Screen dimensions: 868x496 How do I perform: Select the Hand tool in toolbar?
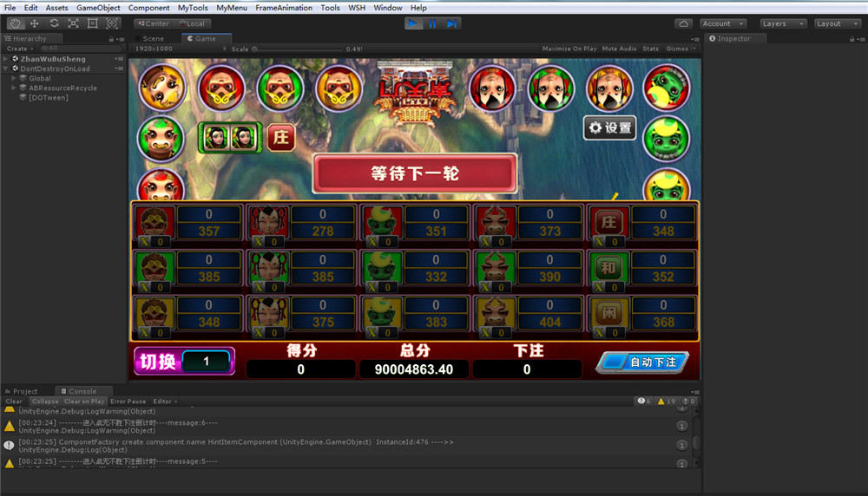(16, 23)
